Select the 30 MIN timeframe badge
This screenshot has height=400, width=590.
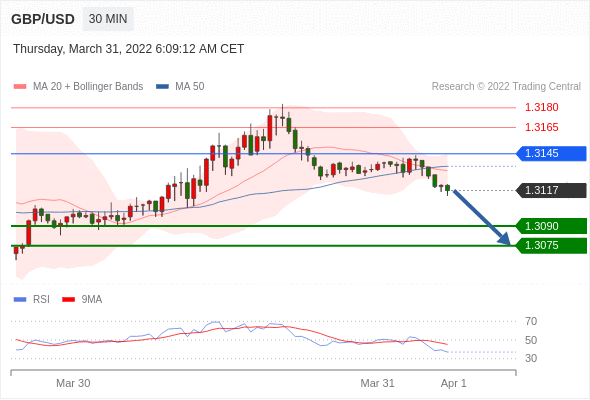click(108, 19)
